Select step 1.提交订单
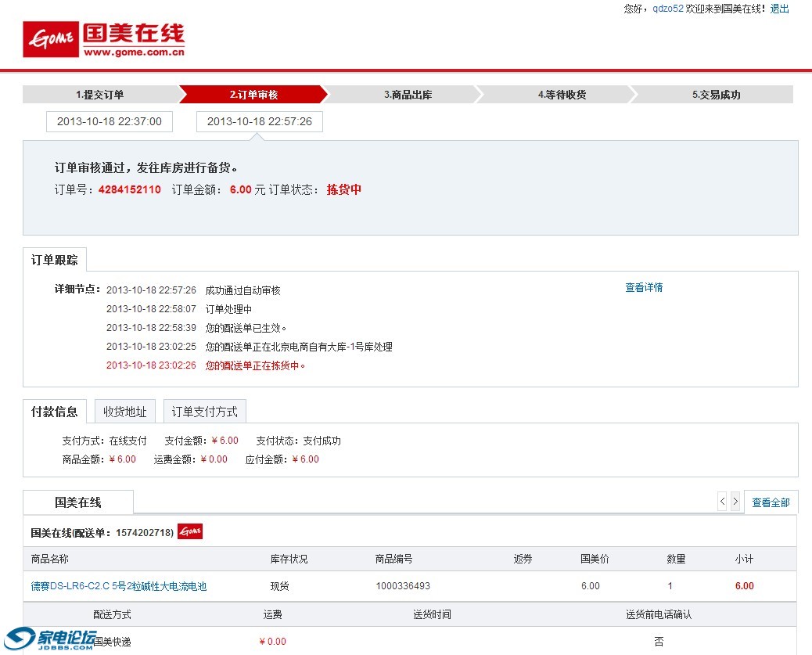812x655 pixels. [100, 95]
